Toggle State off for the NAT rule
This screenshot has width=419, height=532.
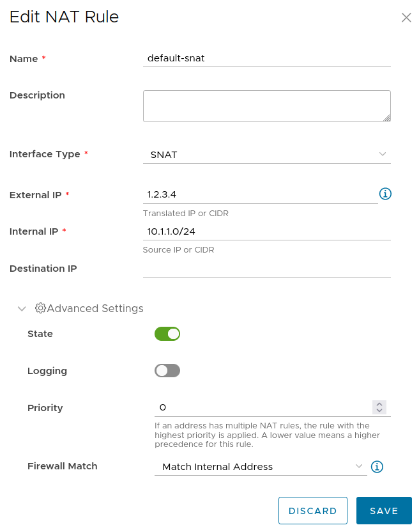(x=167, y=334)
